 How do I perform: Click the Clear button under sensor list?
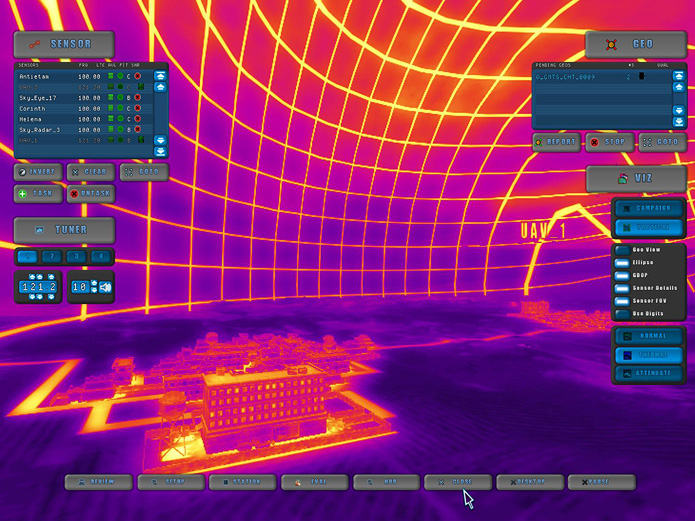tap(90, 172)
